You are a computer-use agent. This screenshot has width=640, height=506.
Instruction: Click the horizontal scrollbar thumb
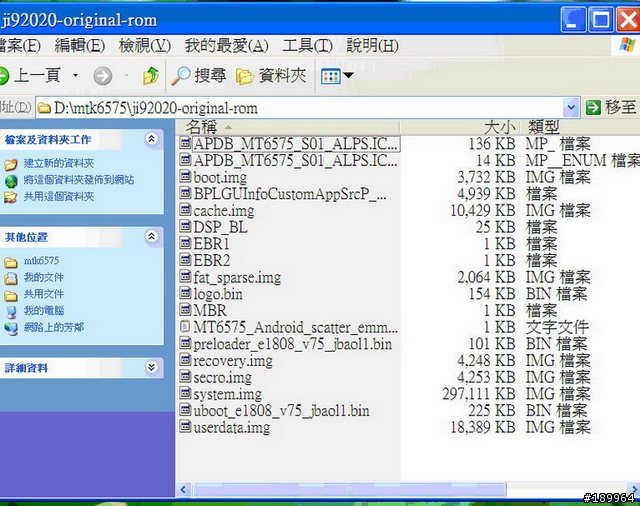coord(350,489)
